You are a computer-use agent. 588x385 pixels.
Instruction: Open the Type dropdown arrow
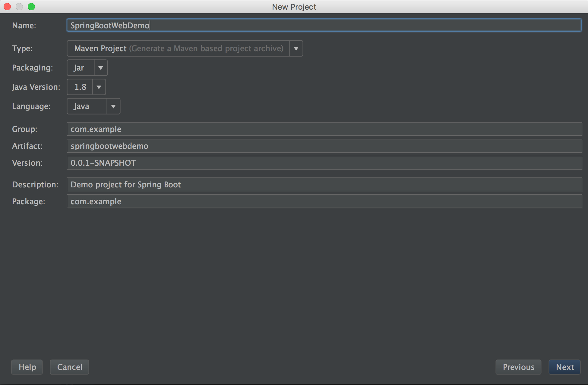pyautogui.click(x=296, y=49)
